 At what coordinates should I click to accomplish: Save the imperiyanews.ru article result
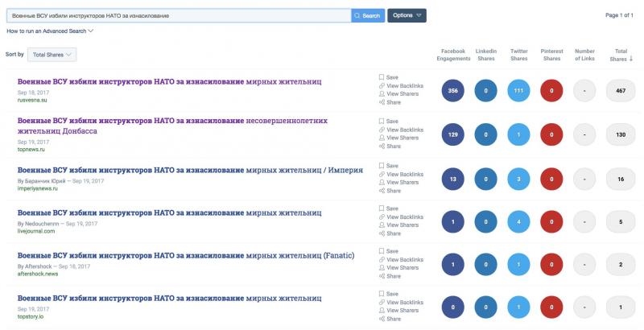(x=392, y=166)
